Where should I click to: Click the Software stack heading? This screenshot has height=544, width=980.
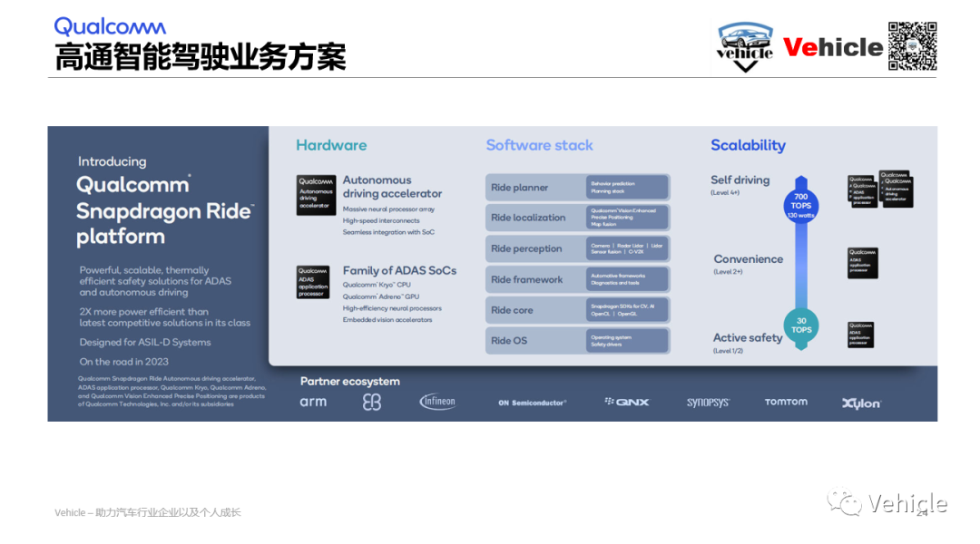coord(539,146)
